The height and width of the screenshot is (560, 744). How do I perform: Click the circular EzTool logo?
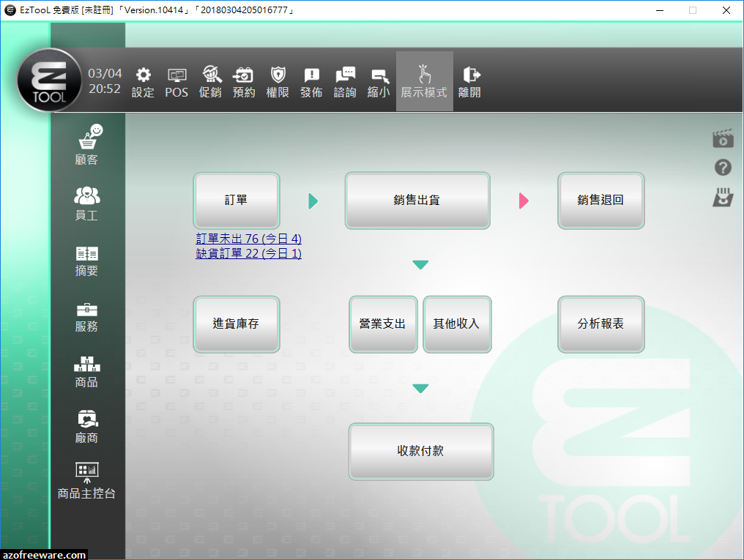click(x=49, y=81)
